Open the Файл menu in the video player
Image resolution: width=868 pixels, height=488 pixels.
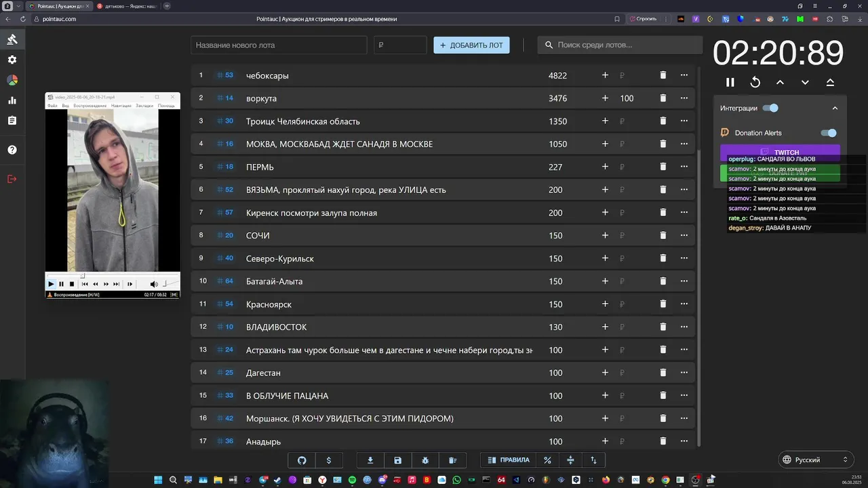coord(52,106)
